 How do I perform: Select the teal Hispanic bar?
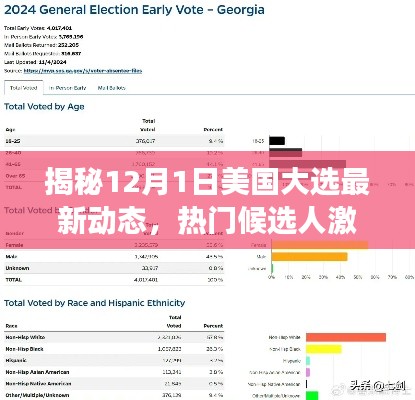click(x=308, y=361)
